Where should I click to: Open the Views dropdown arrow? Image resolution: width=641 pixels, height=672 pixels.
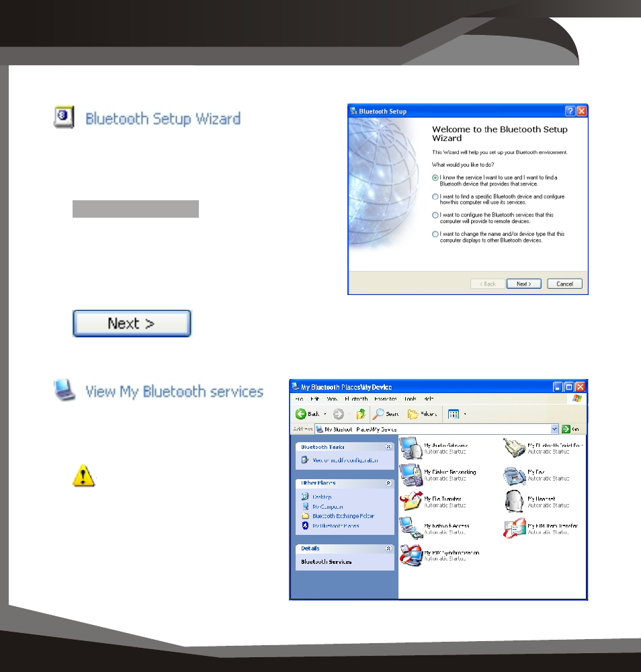pos(465,414)
